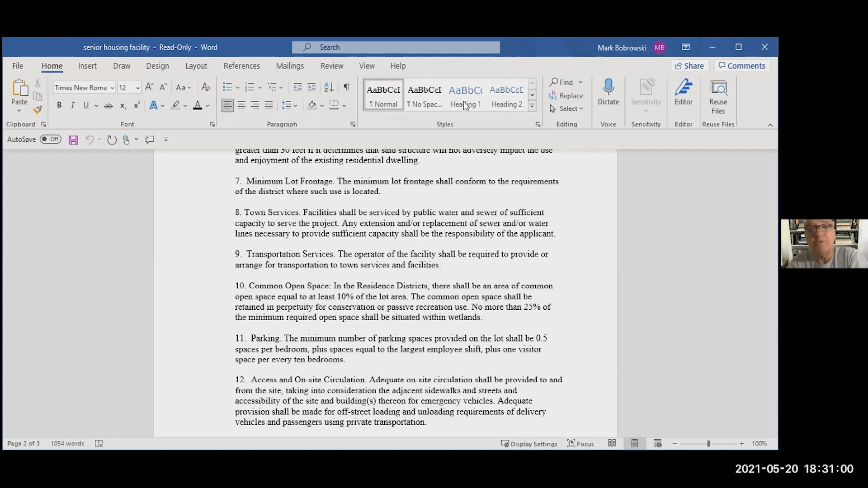Viewport: 868px width, 488px height.
Task: Toggle Bold formatting button
Action: (59, 105)
